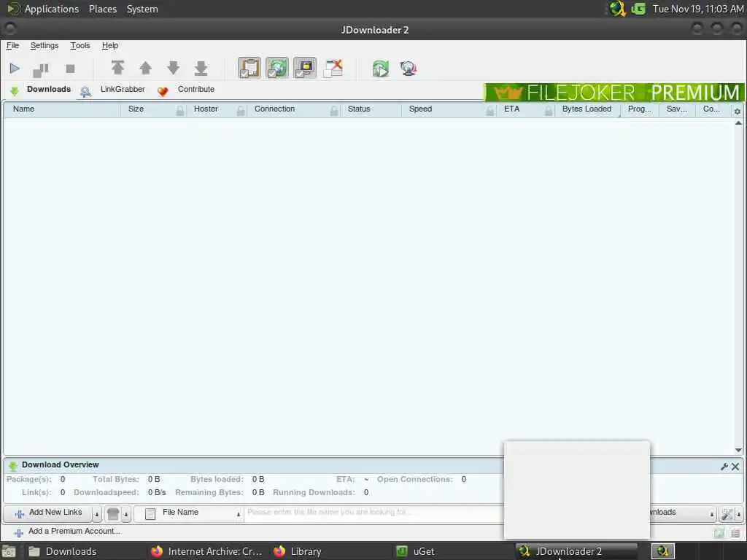Click the uGet tray icon
This screenshot has height=560, width=747.
click(x=638, y=9)
